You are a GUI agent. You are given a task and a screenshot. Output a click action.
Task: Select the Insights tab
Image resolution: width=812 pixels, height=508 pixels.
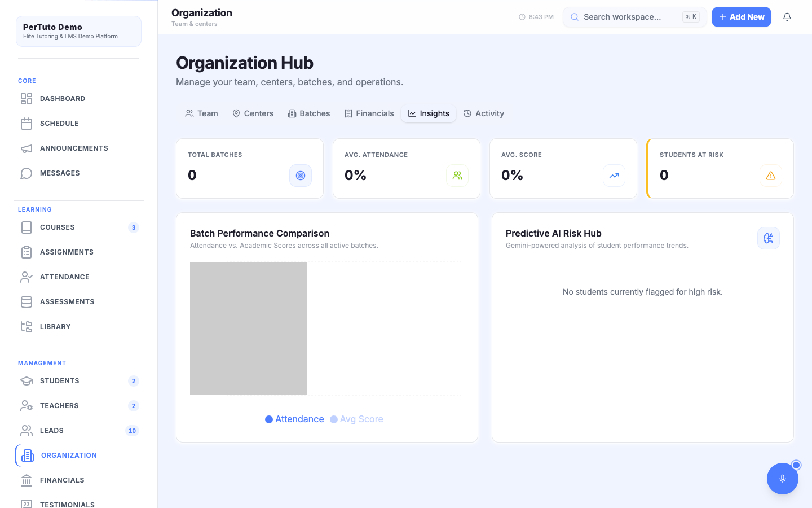point(429,113)
